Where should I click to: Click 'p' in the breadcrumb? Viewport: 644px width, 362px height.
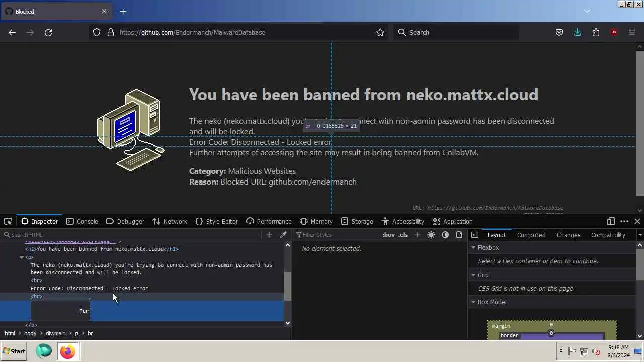[x=77, y=333]
